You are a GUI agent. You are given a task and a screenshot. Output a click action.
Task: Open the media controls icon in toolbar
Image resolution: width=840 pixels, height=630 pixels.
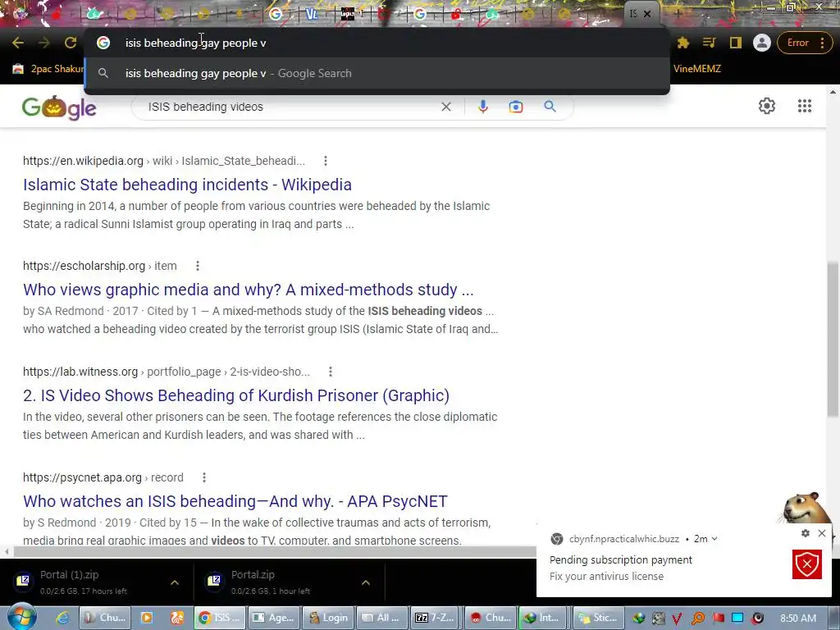click(710, 43)
